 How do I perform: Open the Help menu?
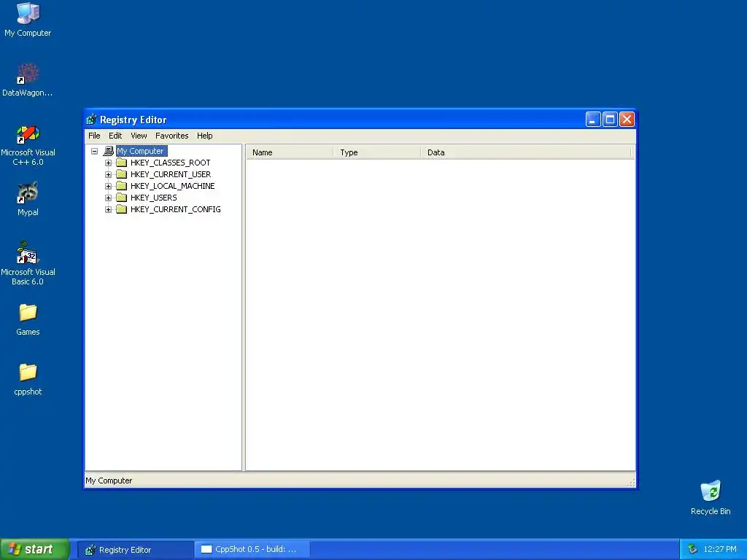pos(205,136)
